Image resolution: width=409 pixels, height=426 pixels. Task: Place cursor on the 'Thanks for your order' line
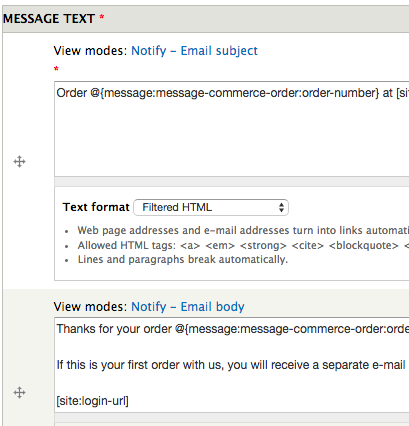tap(232, 329)
